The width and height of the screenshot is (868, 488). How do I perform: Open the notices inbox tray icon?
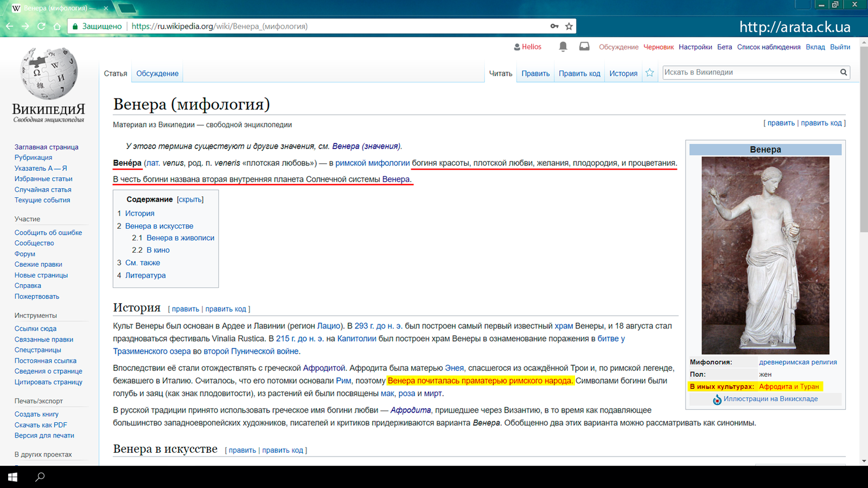[584, 47]
